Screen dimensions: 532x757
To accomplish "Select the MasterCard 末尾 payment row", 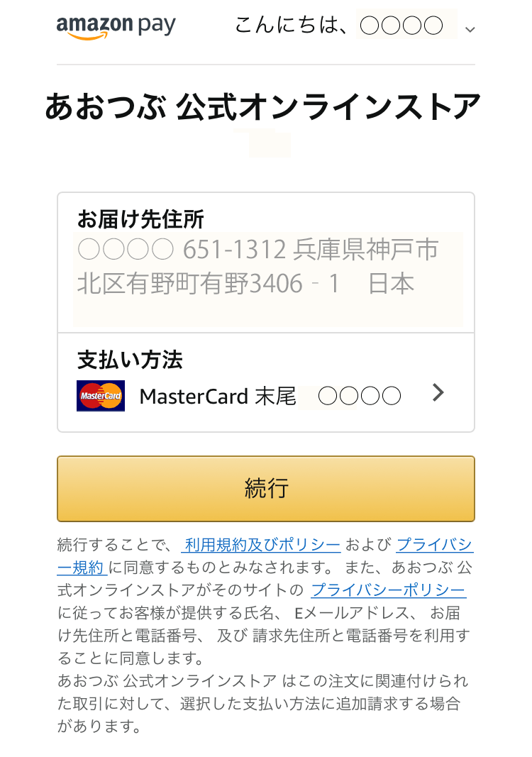I will tap(266, 396).
